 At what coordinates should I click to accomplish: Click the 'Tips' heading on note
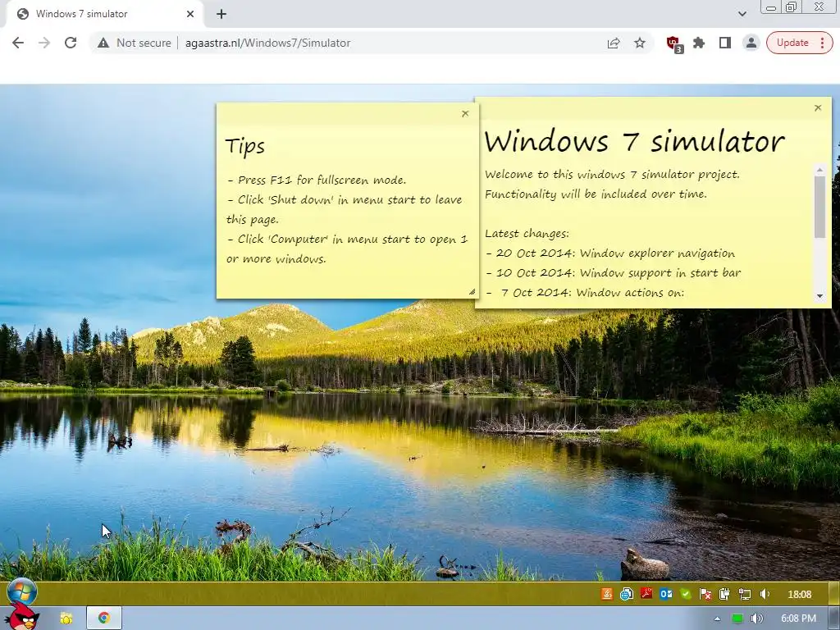tap(244, 146)
